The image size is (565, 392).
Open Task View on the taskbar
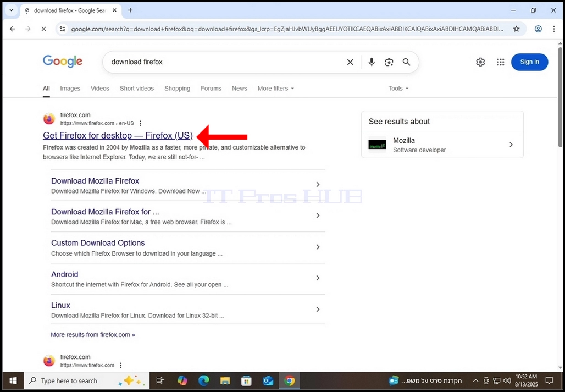point(160,381)
